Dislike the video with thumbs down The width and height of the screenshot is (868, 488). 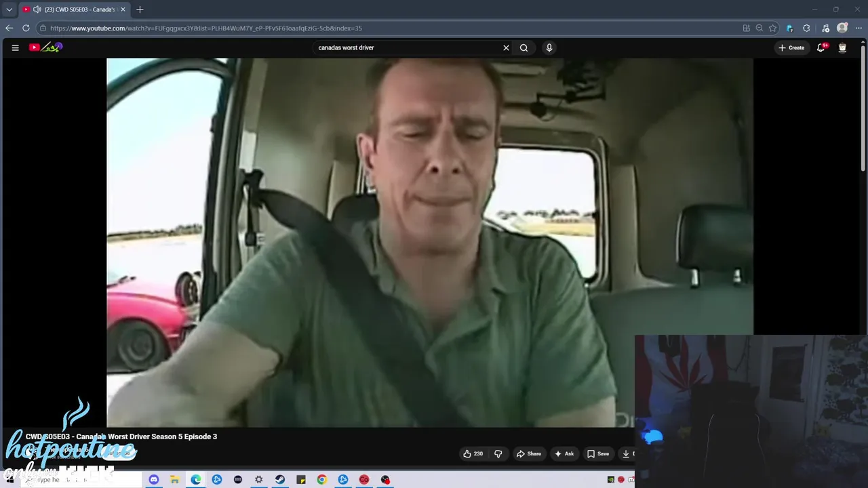point(498,453)
